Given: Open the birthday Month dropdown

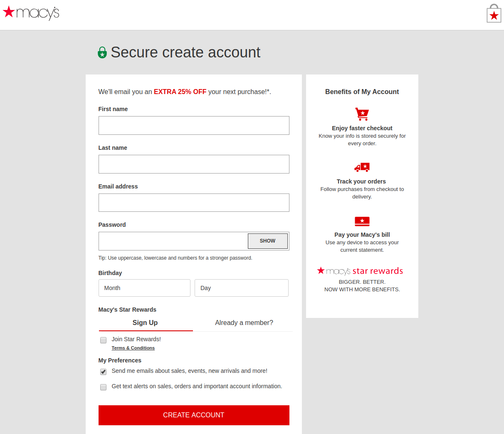Looking at the screenshot, I should click(x=144, y=288).
